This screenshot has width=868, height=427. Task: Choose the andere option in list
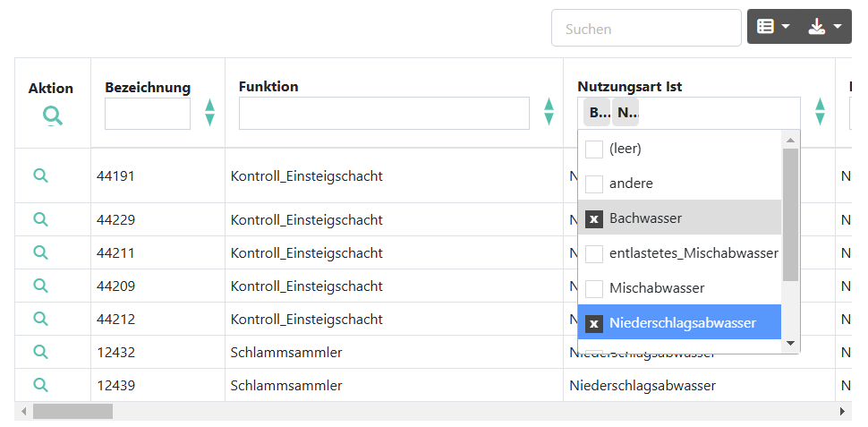click(594, 184)
